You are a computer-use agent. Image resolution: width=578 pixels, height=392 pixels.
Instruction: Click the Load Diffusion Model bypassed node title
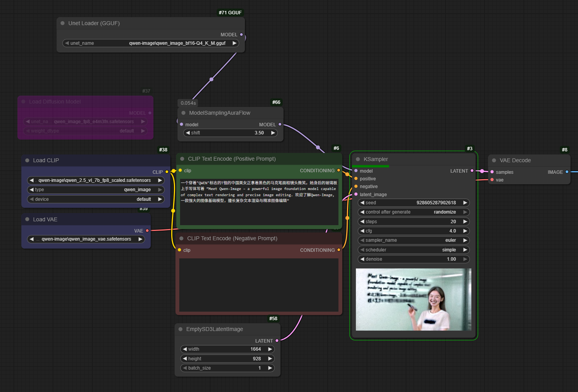click(55, 102)
